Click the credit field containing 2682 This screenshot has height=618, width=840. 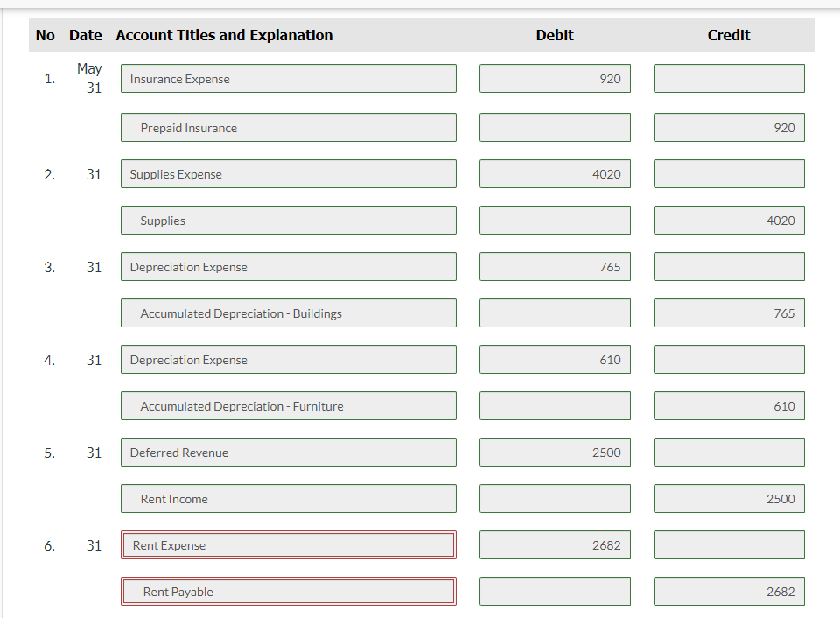[729, 592]
